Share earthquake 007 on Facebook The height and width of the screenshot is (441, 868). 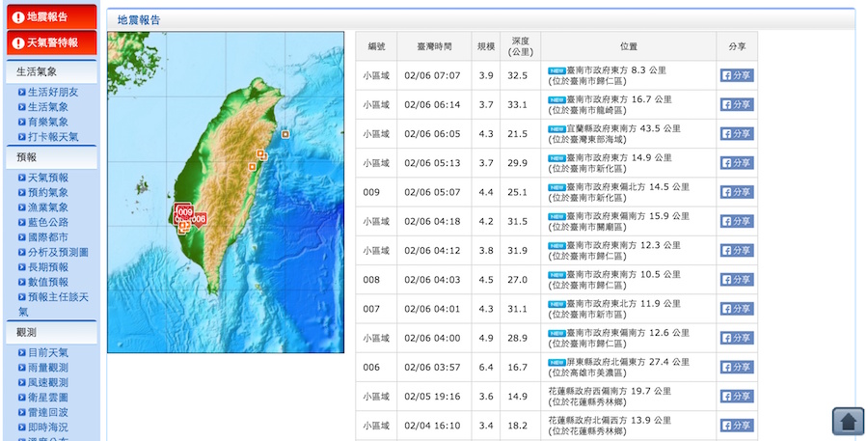pos(737,309)
